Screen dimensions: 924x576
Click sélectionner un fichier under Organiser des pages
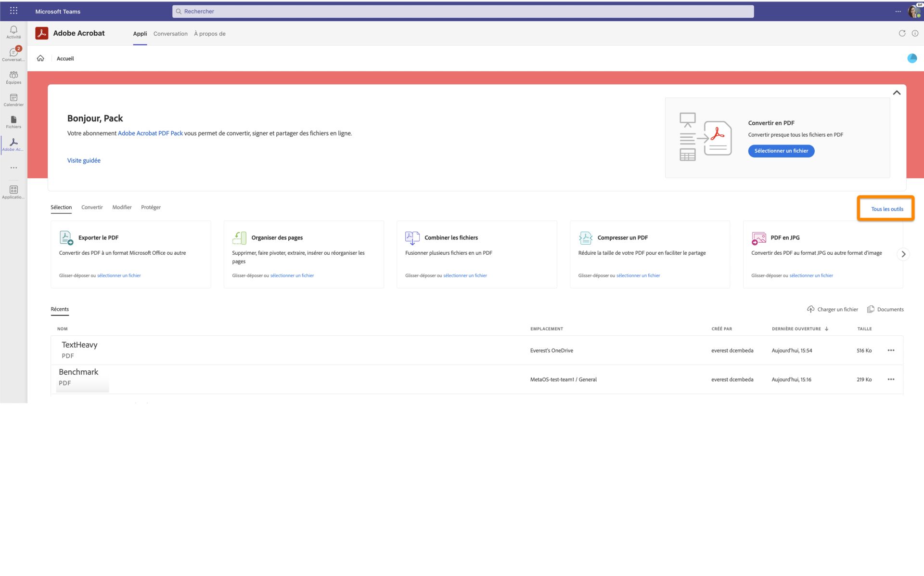click(292, 275)
